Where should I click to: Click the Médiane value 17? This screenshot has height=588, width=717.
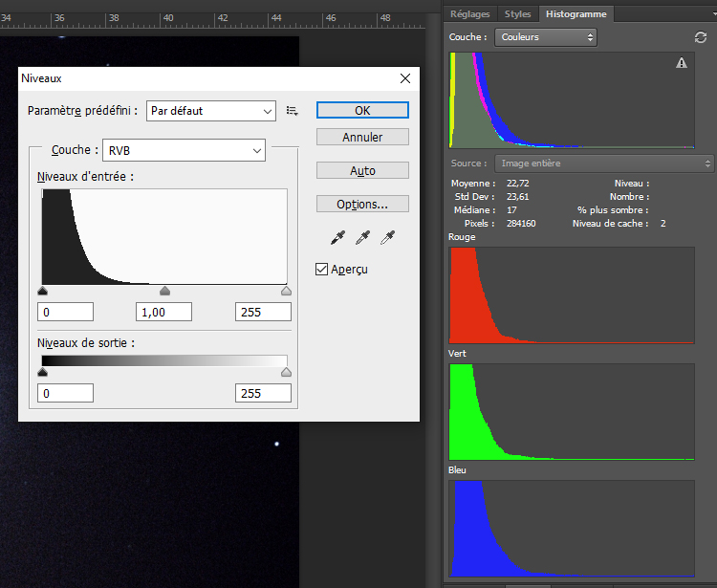pyautogui.click(x=511, y=210)
